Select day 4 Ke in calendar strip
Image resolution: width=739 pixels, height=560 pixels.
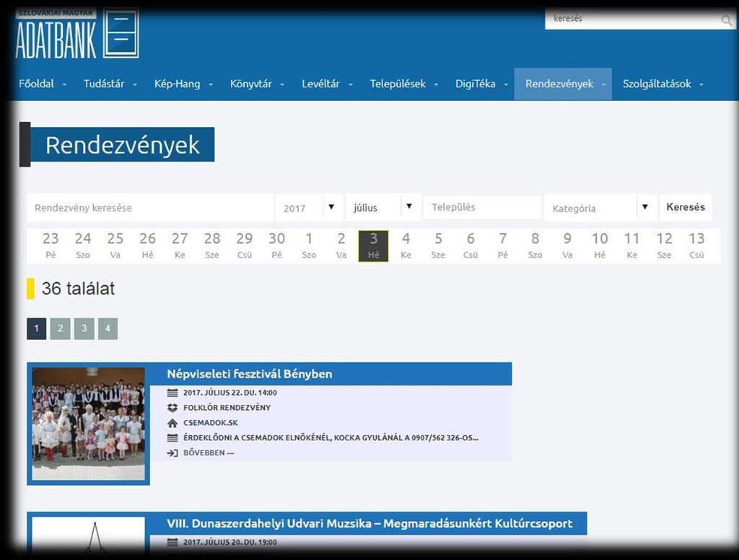[x=406, y=245]
